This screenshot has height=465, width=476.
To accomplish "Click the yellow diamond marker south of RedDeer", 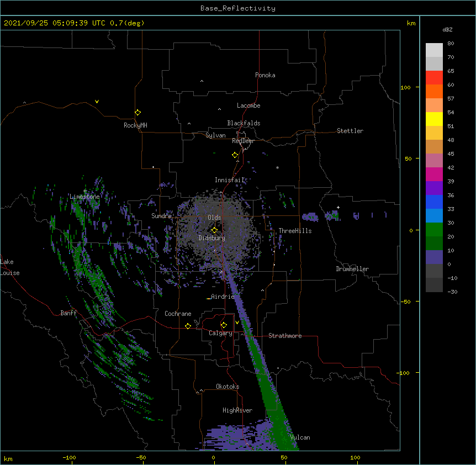I will [235, 155].
